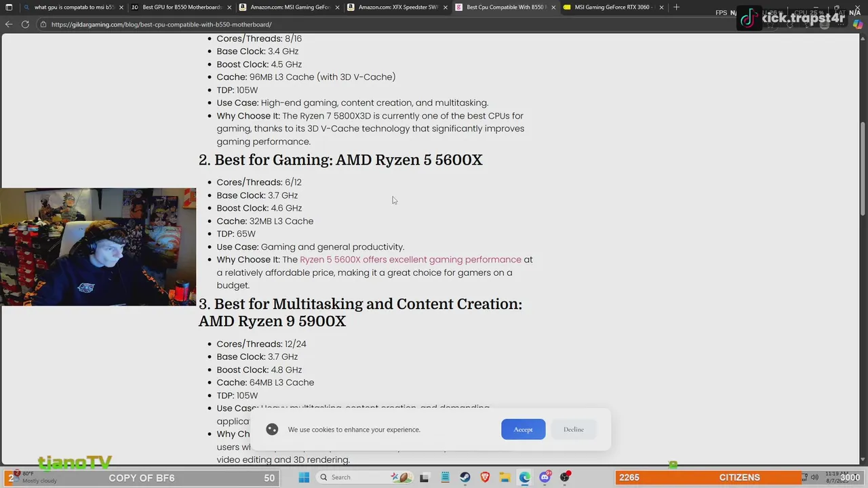
Task: Open the OBS taskbar icon with red dot
Action: [566, 477]
